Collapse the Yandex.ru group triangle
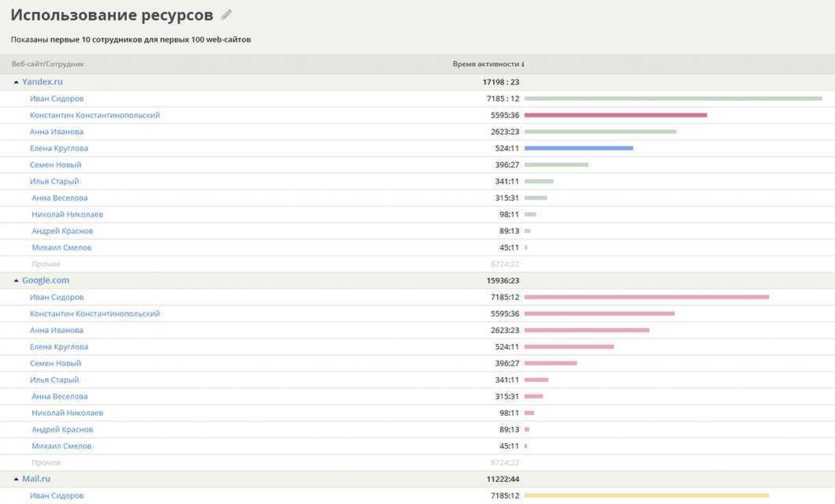Image resolution: width=835 pixels, height=504 pixels. 16,82
